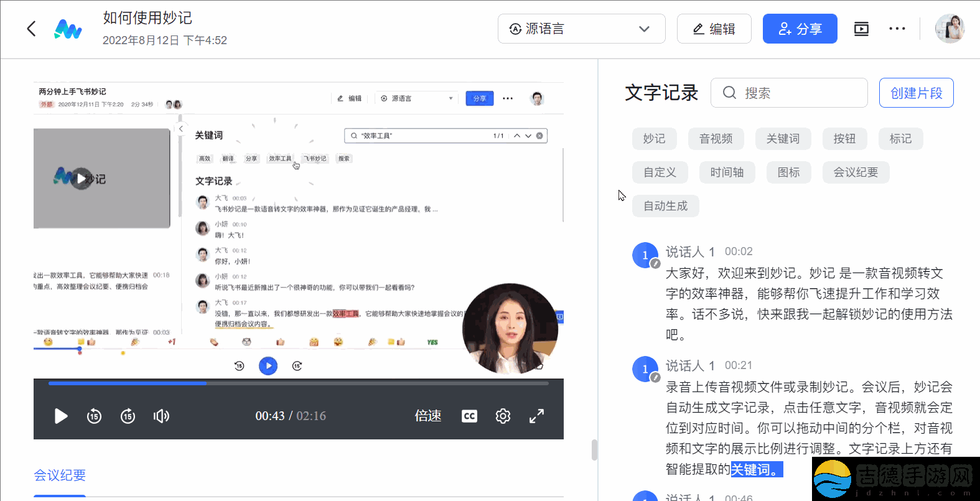The image size is (980, 501).
Task: Select the 自定义 keyword tag
Action: click(660, 172)
